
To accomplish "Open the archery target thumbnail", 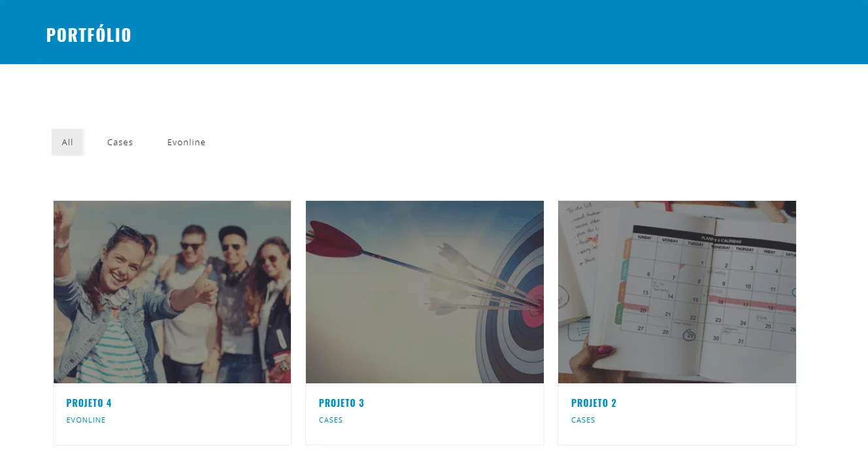I will [425, 292].
